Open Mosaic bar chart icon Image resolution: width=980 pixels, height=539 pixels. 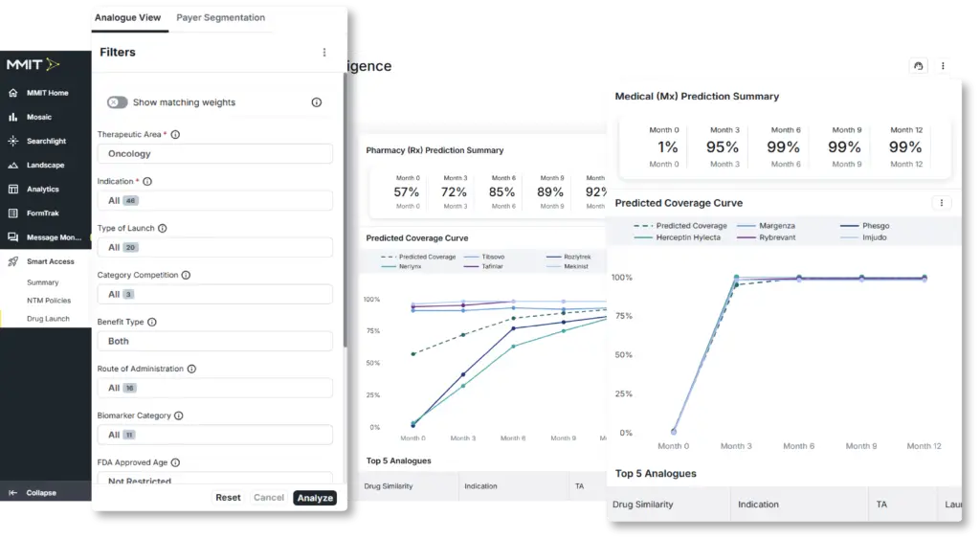pyautogui.click(x=13, y=117)
